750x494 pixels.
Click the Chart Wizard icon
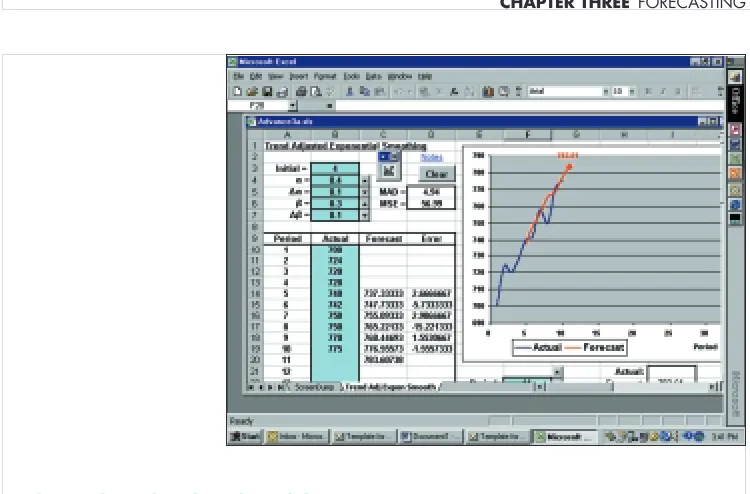pos(488,91)
